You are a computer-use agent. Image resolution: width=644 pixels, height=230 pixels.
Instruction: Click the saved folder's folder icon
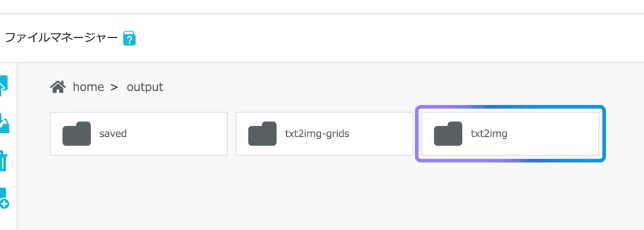[x=77, y=134]
